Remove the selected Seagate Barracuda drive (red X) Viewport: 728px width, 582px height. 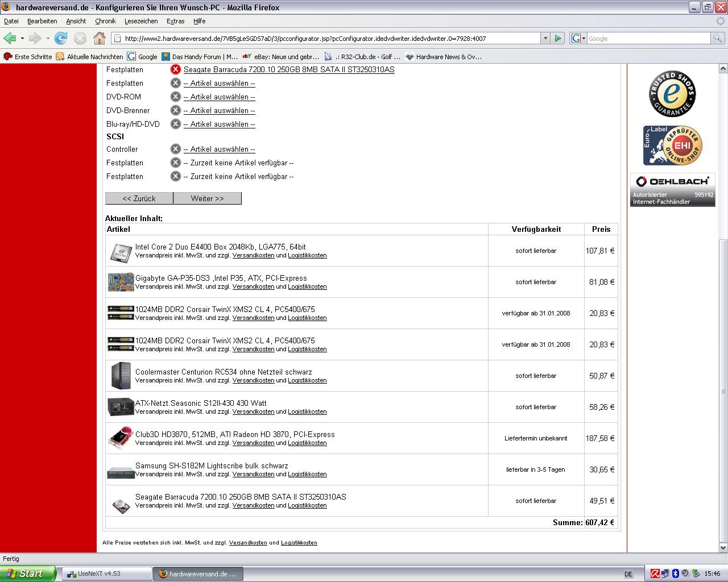(175, 69)
